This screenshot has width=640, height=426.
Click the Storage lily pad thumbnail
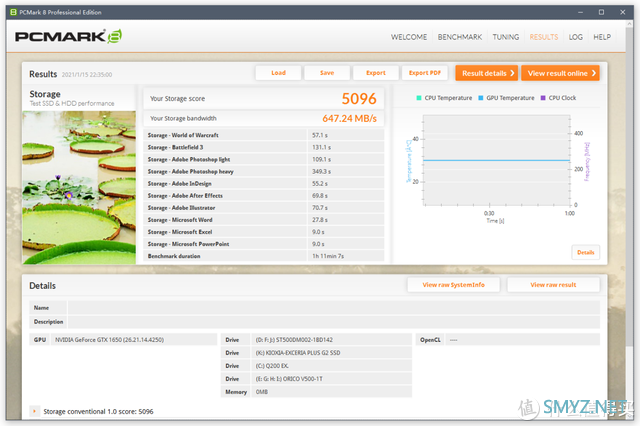pos(79,187)
